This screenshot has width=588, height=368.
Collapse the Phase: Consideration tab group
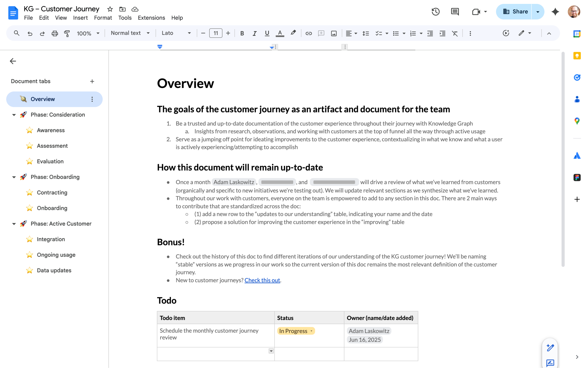(x=14, y=115)
